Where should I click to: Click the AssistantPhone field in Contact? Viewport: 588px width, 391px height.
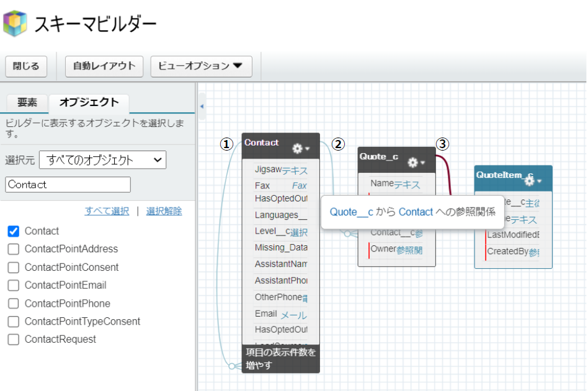(x=281, y=281)
